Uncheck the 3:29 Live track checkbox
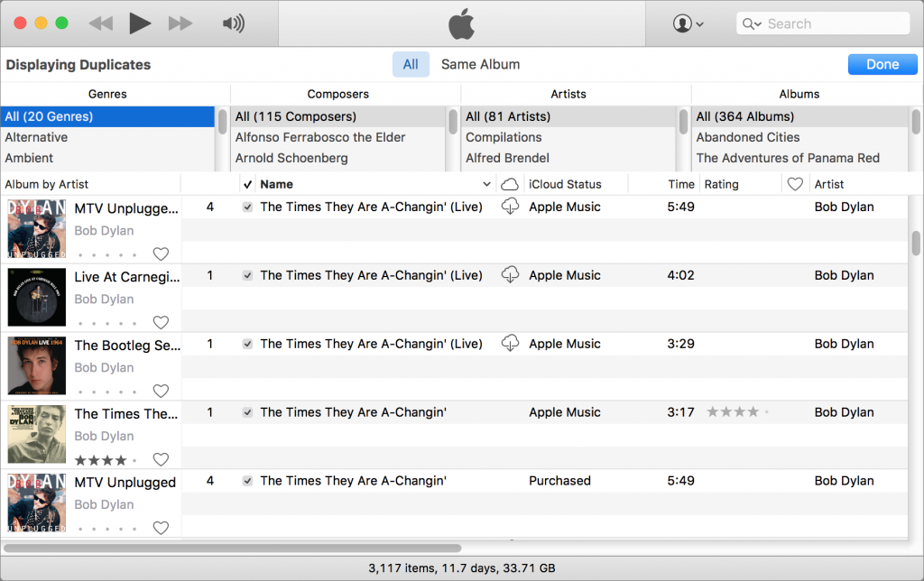The image size is (924, 581). pos(247,344)
